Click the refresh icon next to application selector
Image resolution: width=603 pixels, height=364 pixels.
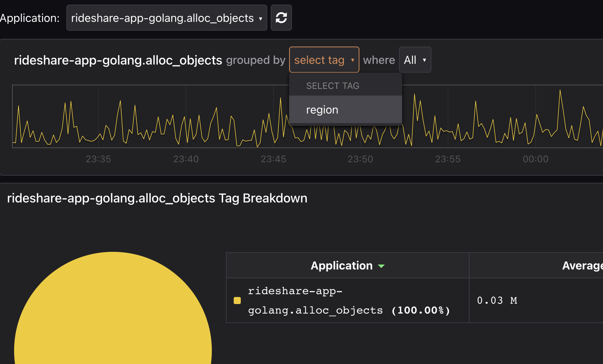pos(281,18)
